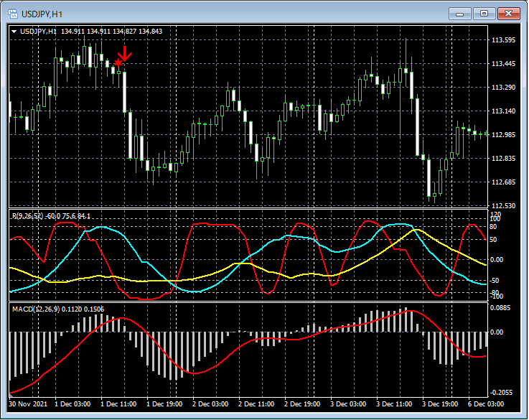Click the 30 Nov 2021 date label
The width and height of the screenshot is (529, 420).
29,403
